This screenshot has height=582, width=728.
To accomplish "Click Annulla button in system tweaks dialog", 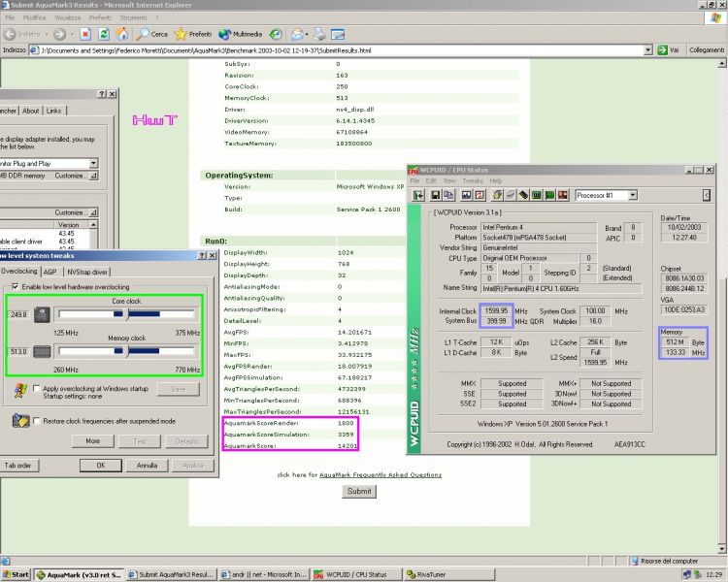I will click(x=147, y=465).
